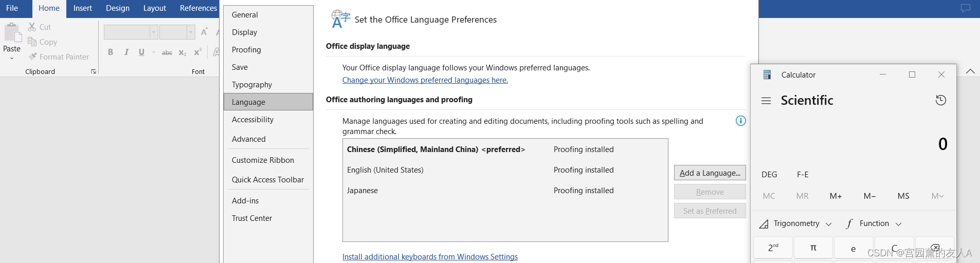
Task: Open the Clipboard dialog launcher
Action: [x=94, y=71]
